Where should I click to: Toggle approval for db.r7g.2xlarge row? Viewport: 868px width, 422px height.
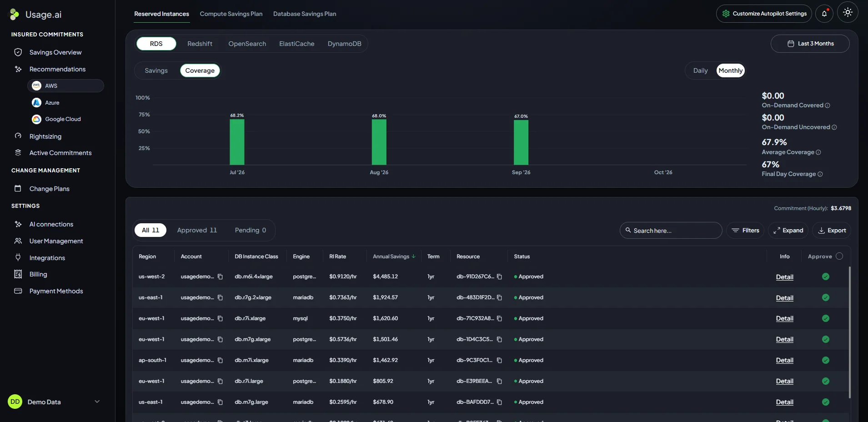pos(826,297)
